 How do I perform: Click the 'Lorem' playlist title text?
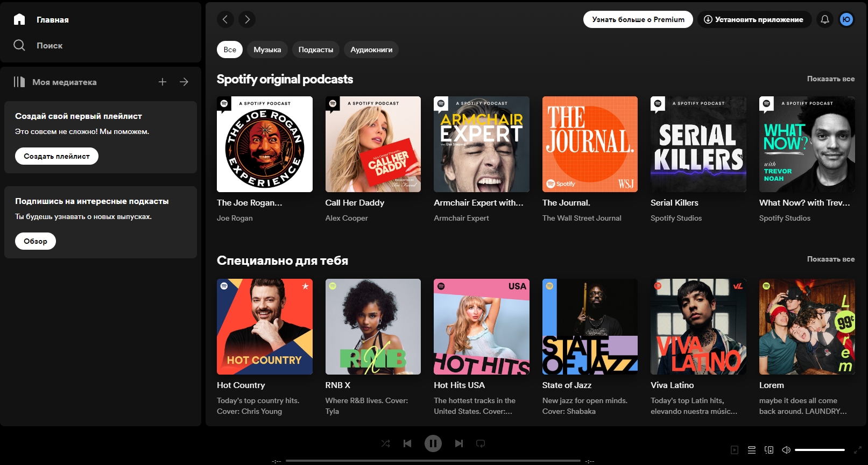[772, 385]
